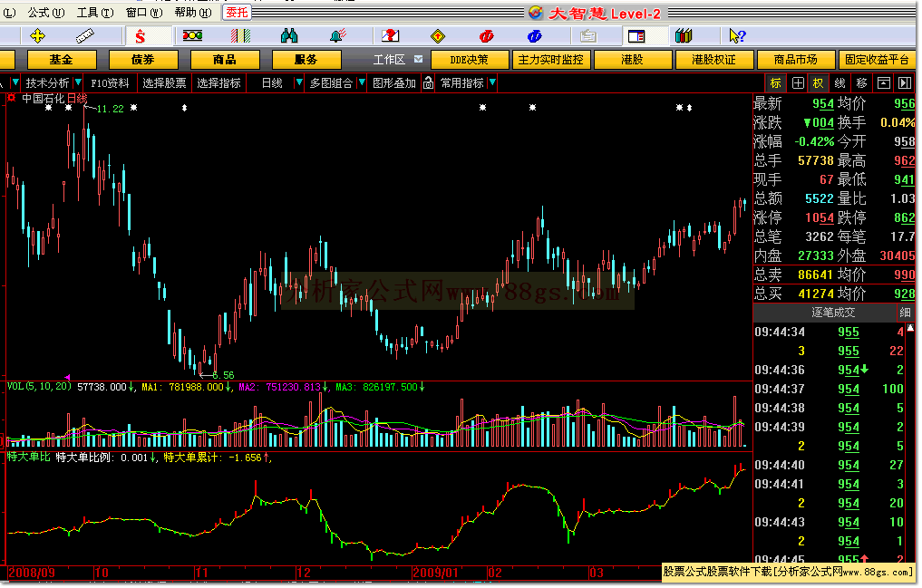Click the DDE决策 button
Viewport: 922px width, 588px height.
coord(470,60)
